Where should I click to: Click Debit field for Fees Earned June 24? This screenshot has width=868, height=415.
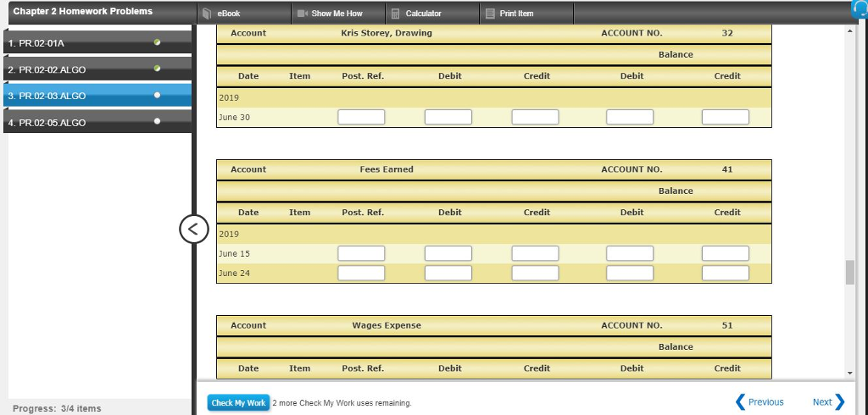(448, 273)
